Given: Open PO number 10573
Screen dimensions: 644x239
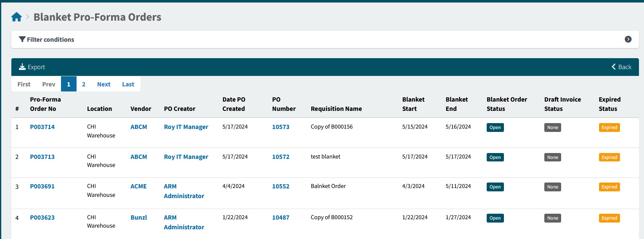Looking at the screenshot, I should [281, 127].
